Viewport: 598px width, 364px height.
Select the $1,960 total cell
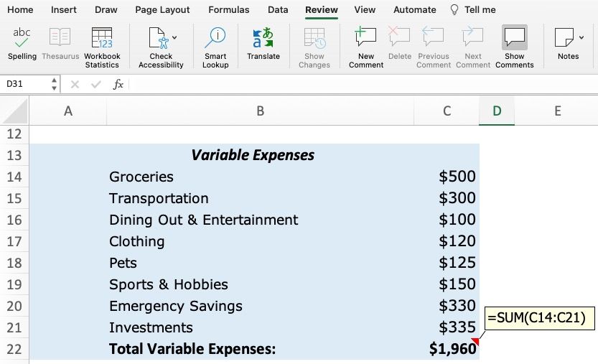(447, 349)
